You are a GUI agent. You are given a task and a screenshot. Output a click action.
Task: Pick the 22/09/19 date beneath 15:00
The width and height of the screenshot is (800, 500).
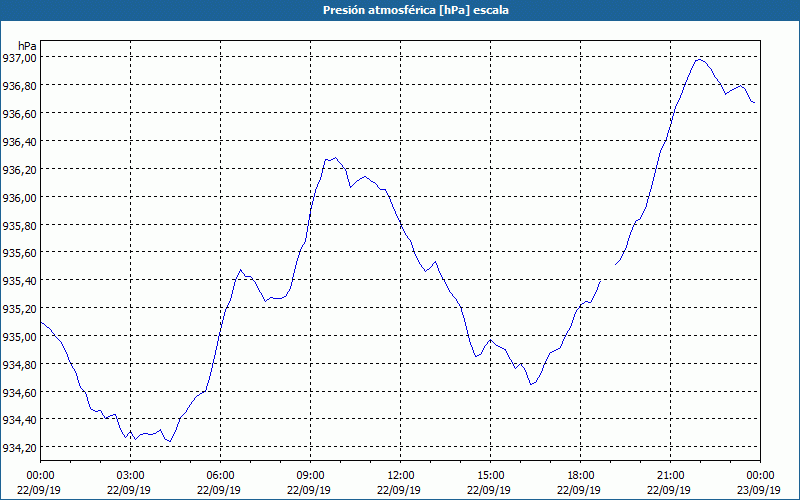489,490
